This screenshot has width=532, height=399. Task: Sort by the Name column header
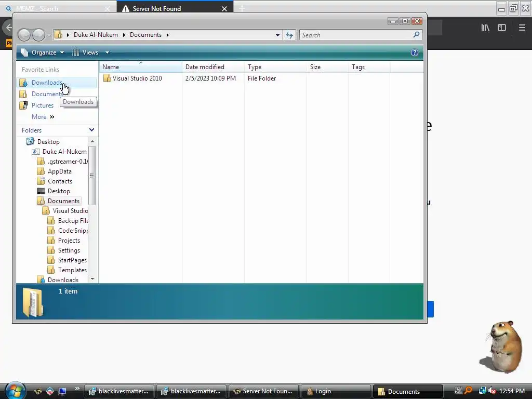pyautogui.click(x=140, y=67)
